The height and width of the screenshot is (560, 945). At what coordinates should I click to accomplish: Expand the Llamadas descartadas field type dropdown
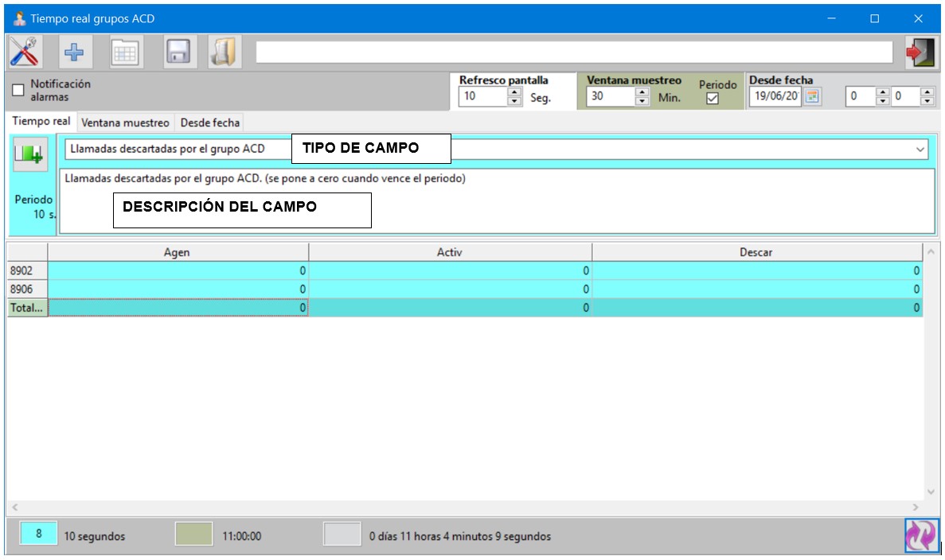(x=920, y=149)
